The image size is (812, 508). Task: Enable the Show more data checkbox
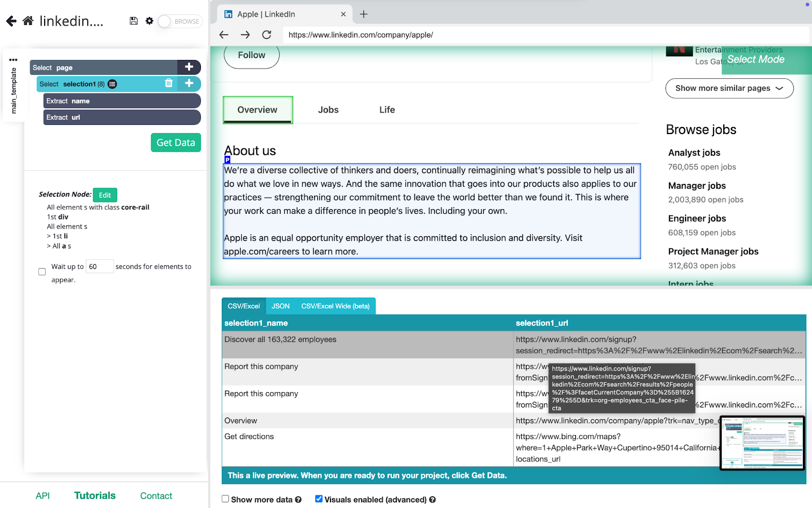225,499
